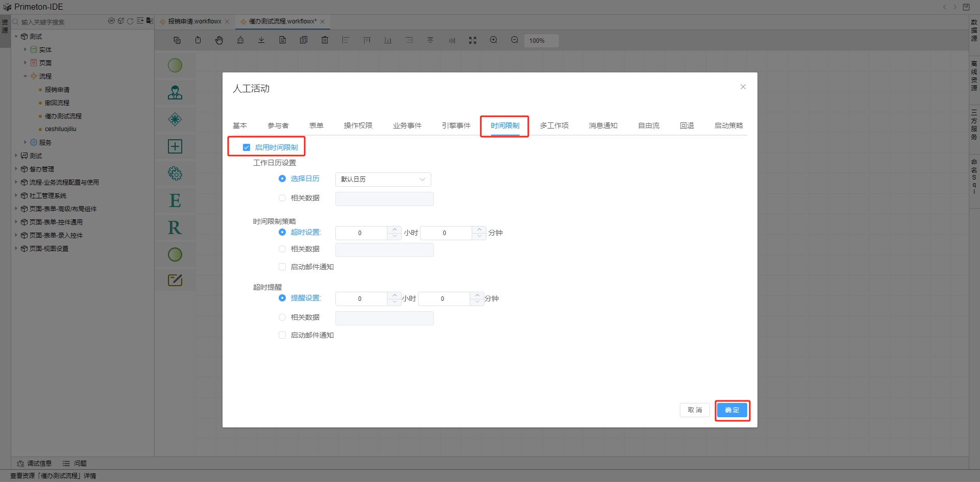
Task: Open the 默认日历 calendar dropdown
Action: tap(383, 180)
